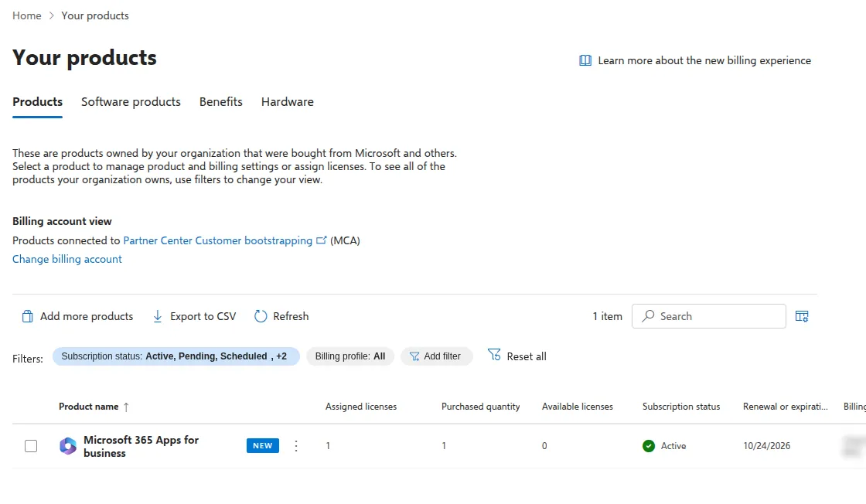Select the Microsoft 365 Apps for business checkbox
The image size is (866, 504).
coord(31,446)
